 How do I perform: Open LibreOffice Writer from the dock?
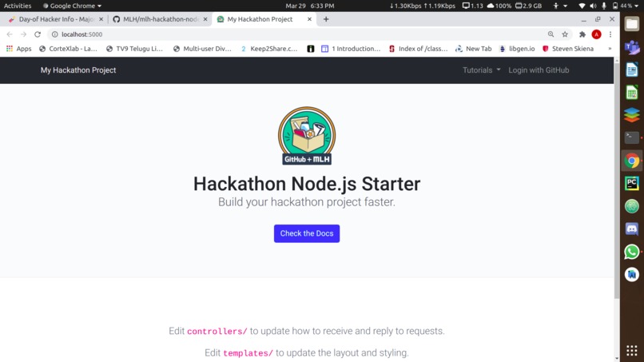click(x=632, y=70)
